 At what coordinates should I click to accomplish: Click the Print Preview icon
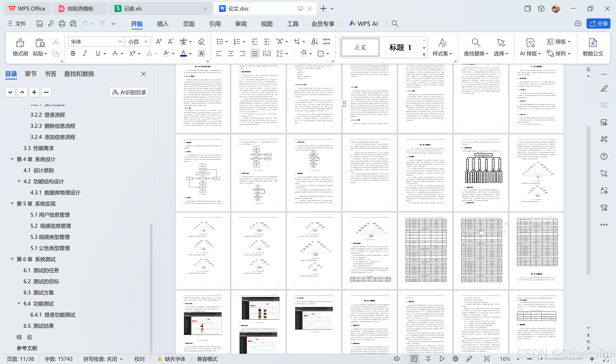73,23
